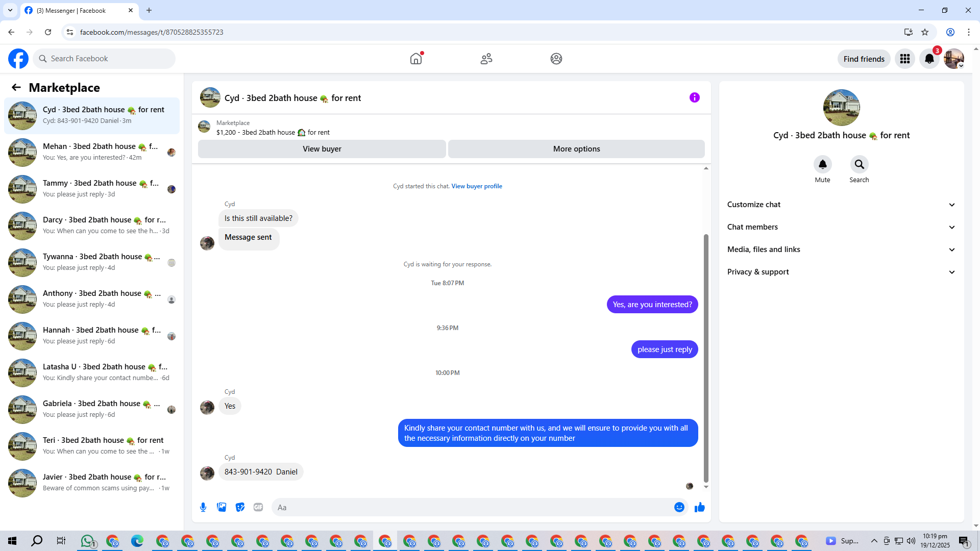Open the GIF picker

click(x=258, y=507)
